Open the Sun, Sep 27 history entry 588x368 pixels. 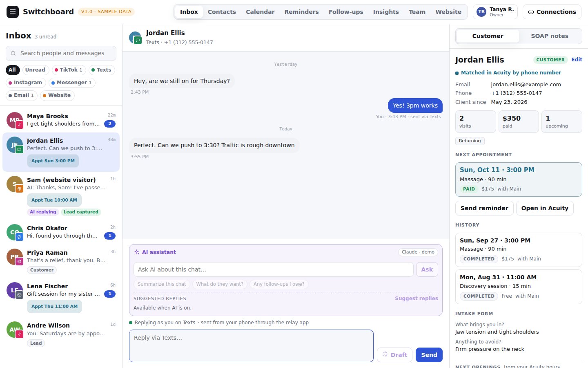click(519, 249)
